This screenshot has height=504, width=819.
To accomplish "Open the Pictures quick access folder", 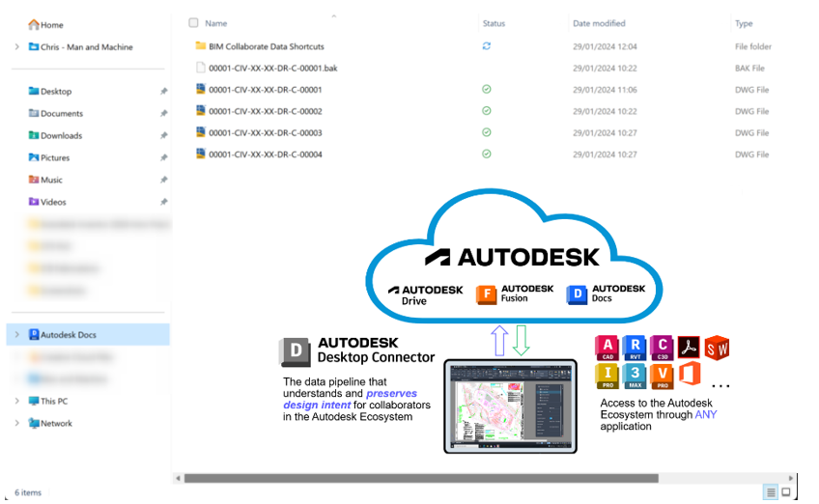I will [49, 157].
